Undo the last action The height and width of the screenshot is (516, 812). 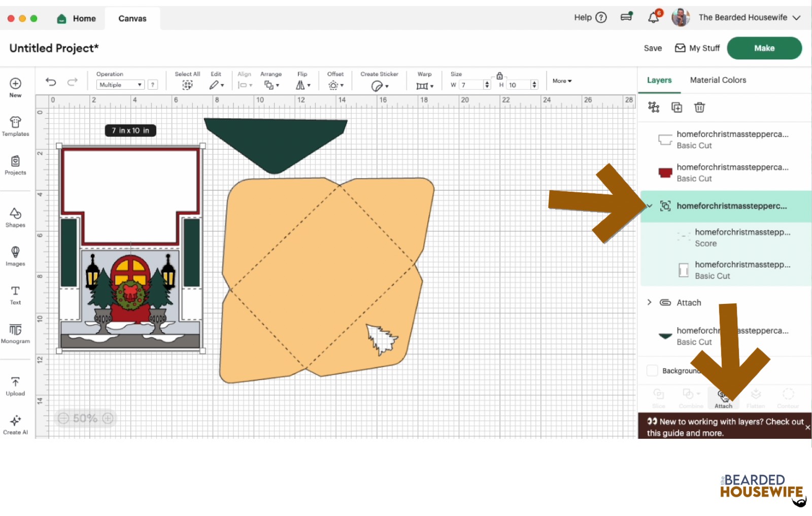[51, 82]
